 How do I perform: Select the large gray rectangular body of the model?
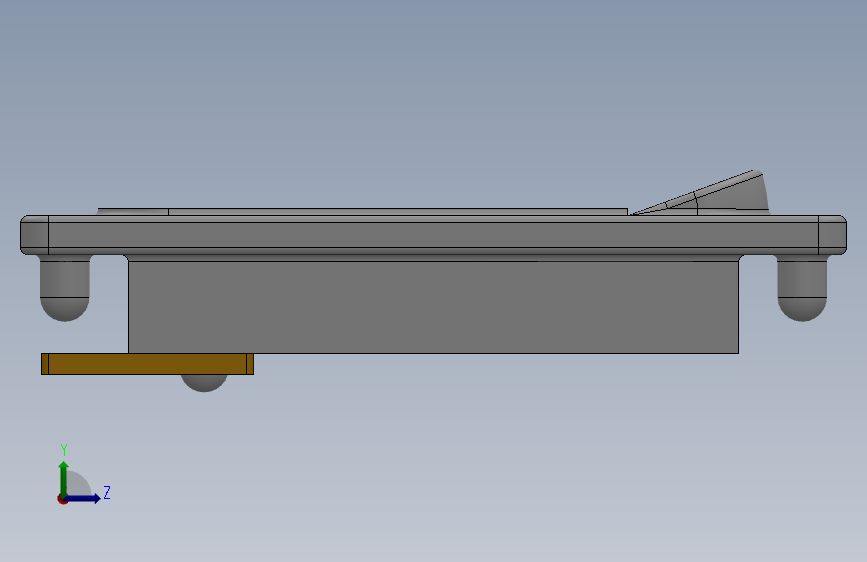(433, 307)
